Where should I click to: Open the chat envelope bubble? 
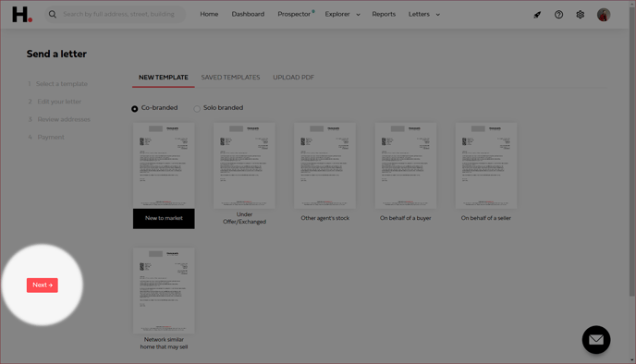596,340
